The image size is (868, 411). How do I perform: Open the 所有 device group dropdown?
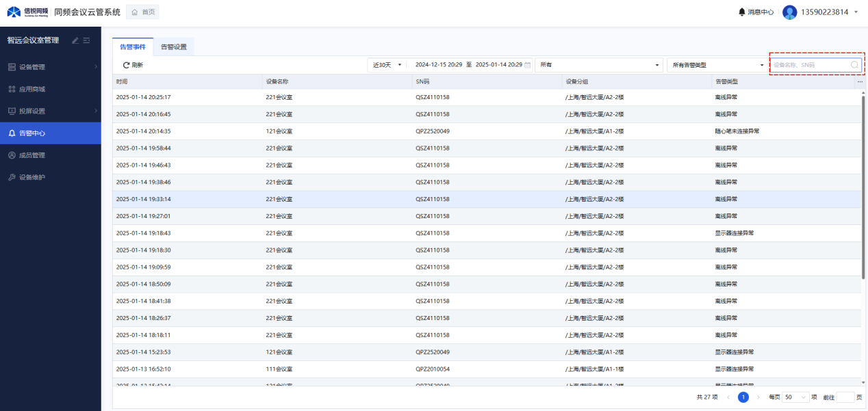pos(598,65)
